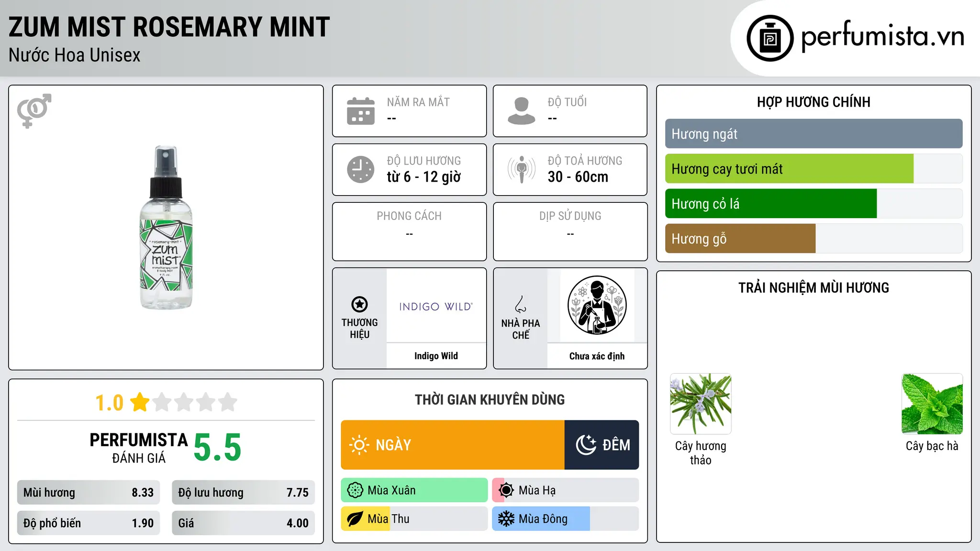Viewport: 980px width, 551px height.
Task: Click the Hợp hương chính heading
Action: (x=813, y=102)
